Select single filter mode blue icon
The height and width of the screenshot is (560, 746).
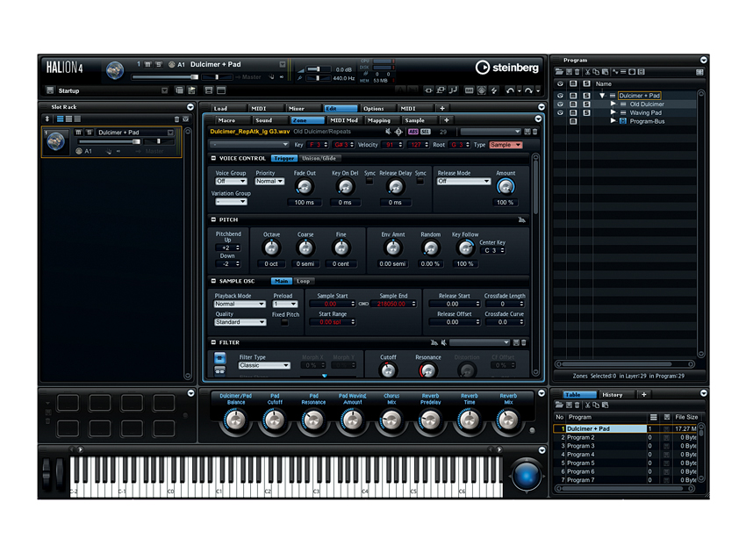(x=219, y=358)
